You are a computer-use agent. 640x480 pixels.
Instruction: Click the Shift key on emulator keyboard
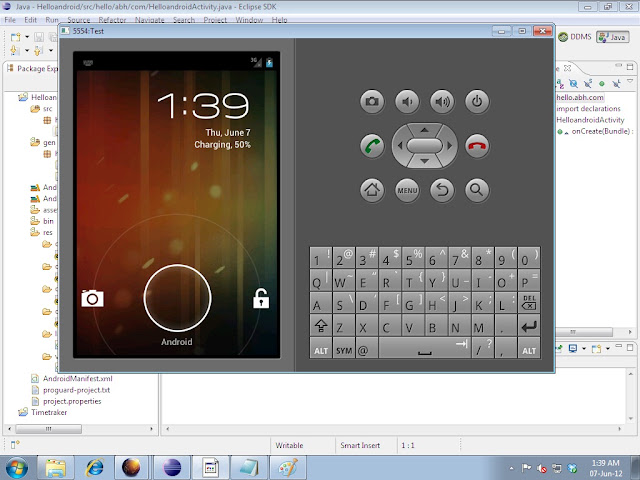pos(321,326)
